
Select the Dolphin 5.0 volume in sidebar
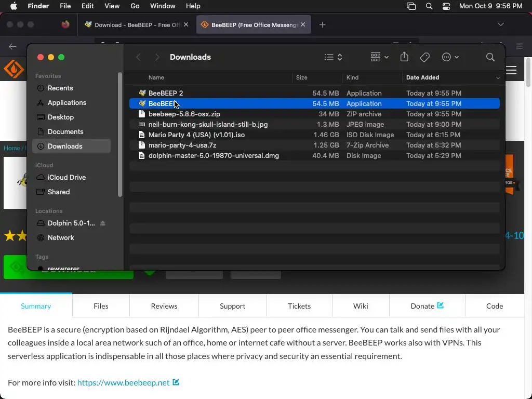(x=71, y=223)
